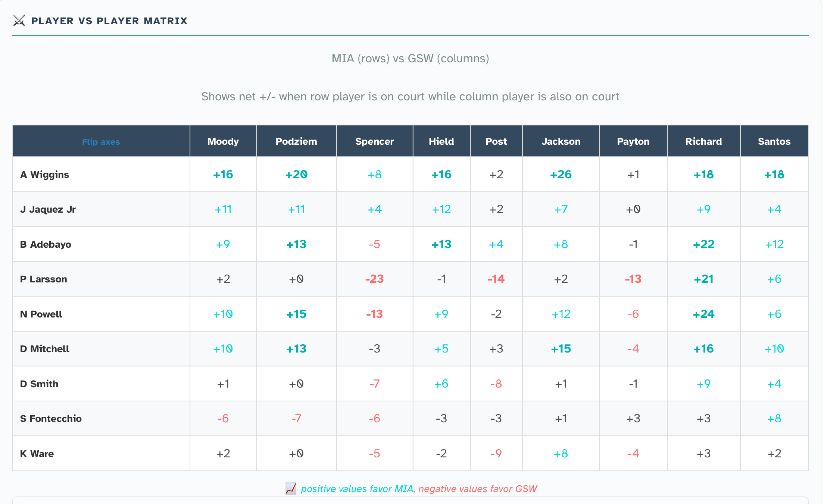Click Adebayo vs Richard +22 cell
Image resolution: width=824 pixels, height=504 pixels.
(703, 244)
